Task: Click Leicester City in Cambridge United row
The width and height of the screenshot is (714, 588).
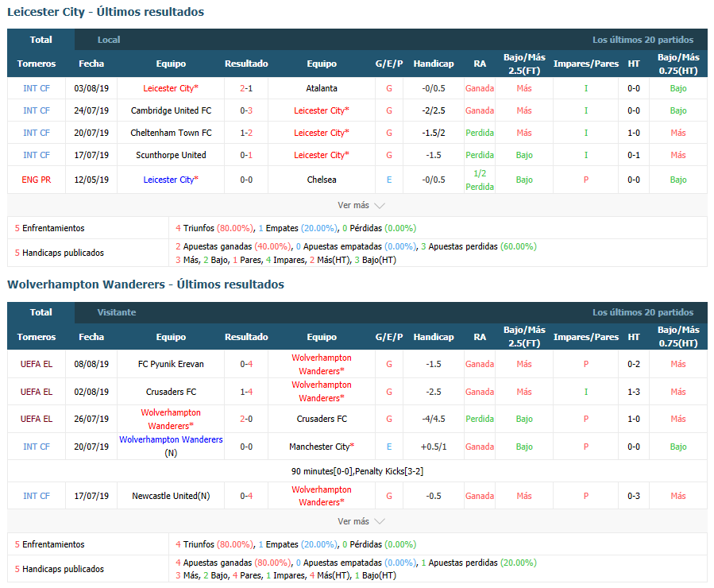Action: (322, 110)
